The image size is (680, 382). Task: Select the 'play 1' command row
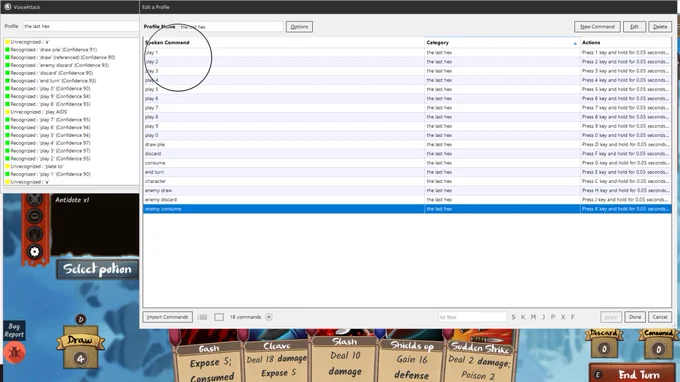[x=407, y=52]
